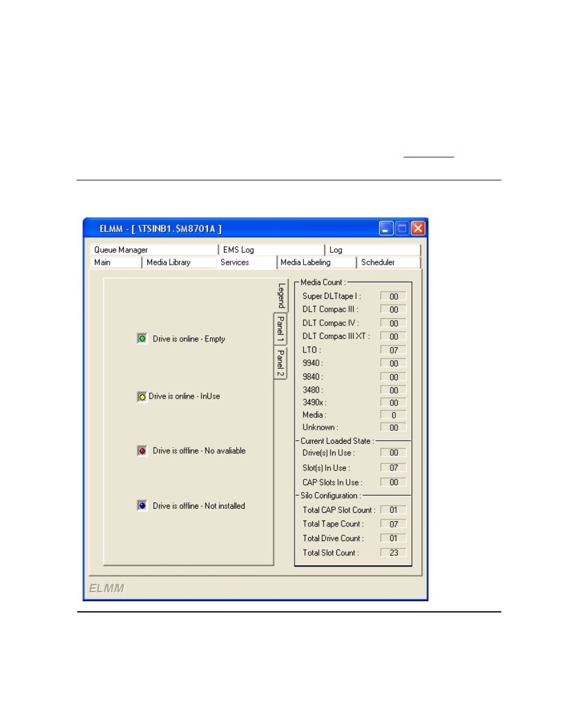Click the 'Drive is offline - Not installed' text
This screenshot has height=728, width=562.
tap(199, 506)
